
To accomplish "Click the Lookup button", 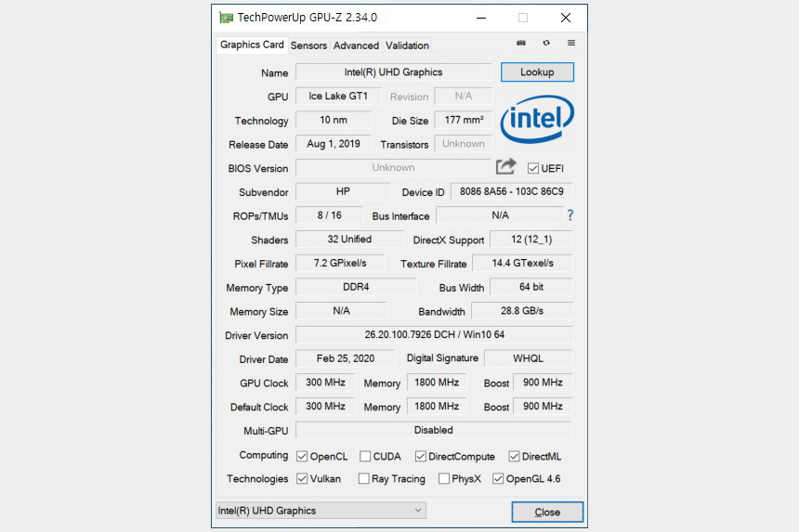I will [x=537, y=72].
